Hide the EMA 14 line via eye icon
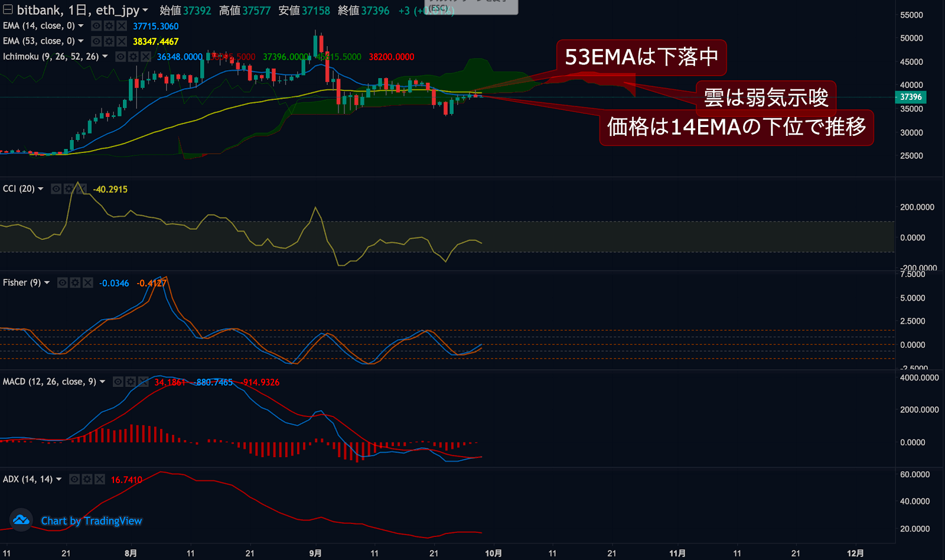945x560 pixels. pos(96,26)
